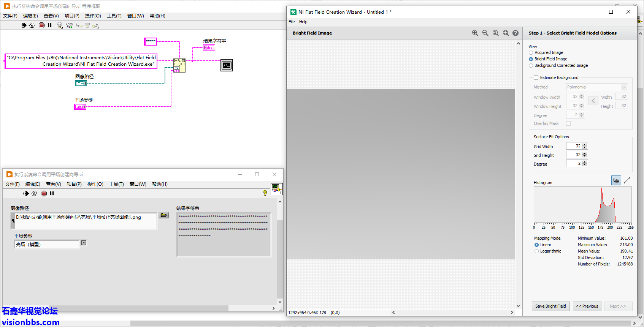This screenshot has width=644, height=327.
Task: Select the Format Into String node
Action: (179, 65)
